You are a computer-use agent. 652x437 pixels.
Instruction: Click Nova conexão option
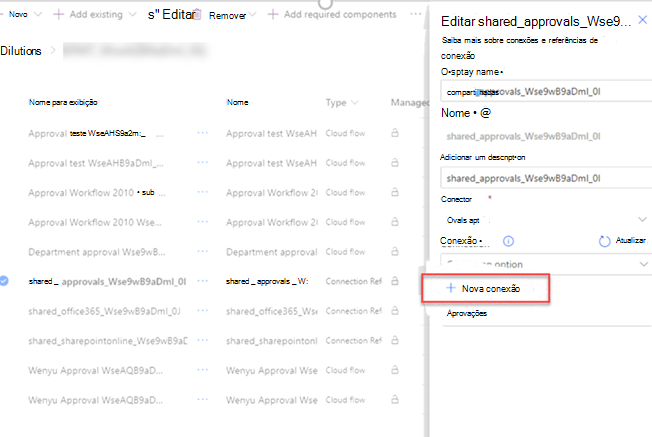[485, 288]
